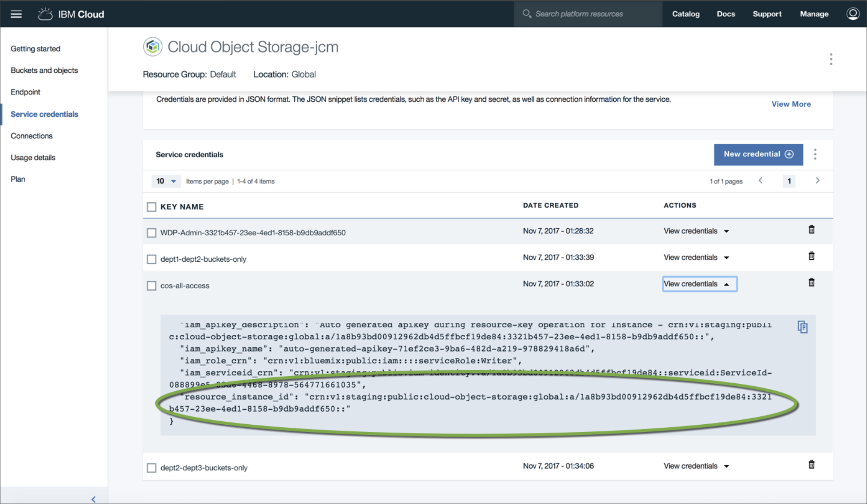Expand View credentials for WDP-Admin
Viewport: 867px width, 504px height.
point(696,231)
